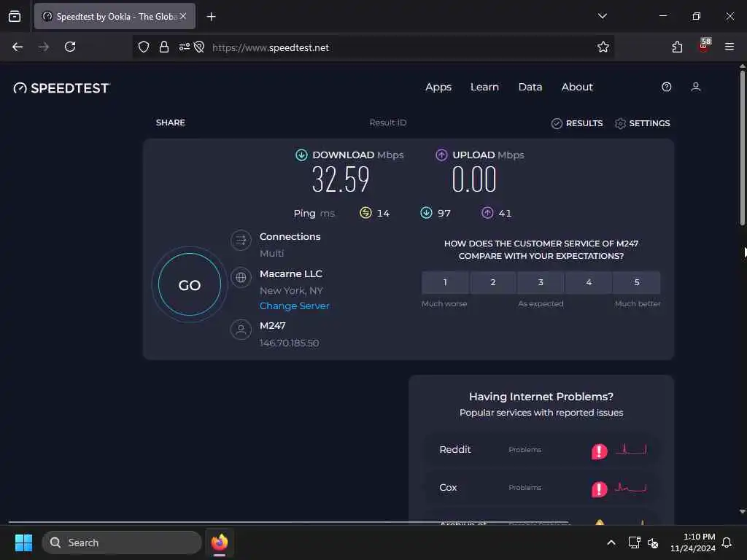The height and width of the screenshot is (560, 747).
Task: Open the Cox problems row
Action: tap(542, 488)
